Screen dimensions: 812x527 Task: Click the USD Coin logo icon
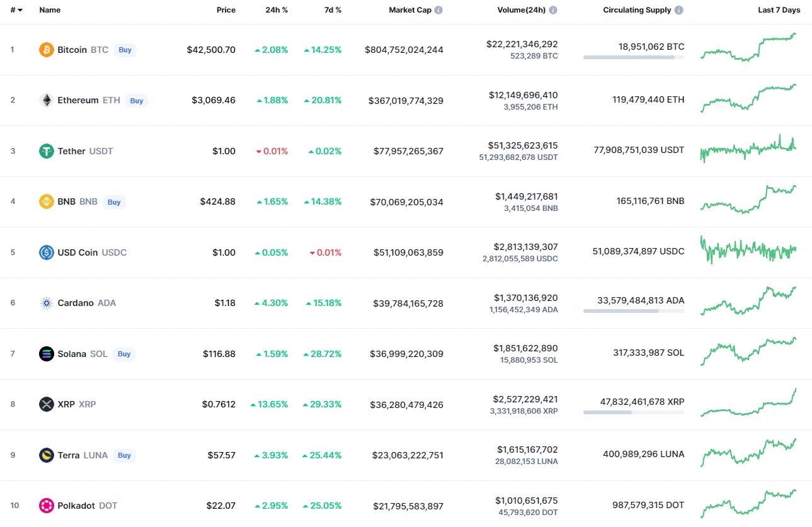[x=47, y=252]
